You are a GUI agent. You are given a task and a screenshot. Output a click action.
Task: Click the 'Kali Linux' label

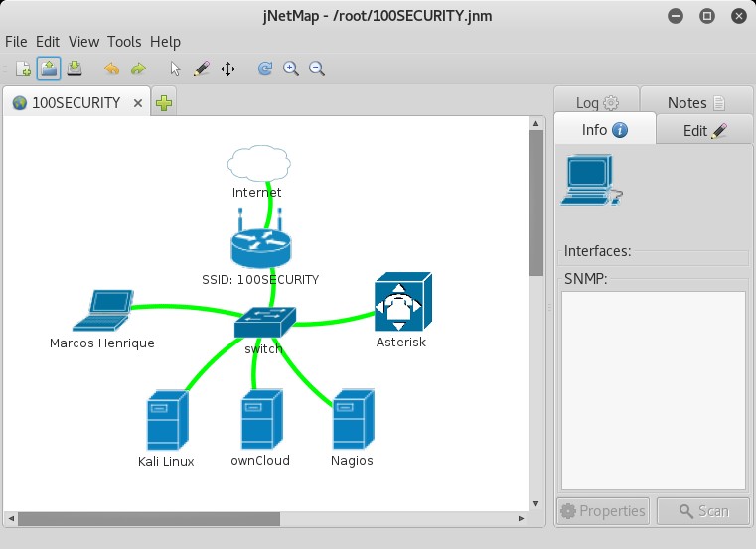coord(166,462)
